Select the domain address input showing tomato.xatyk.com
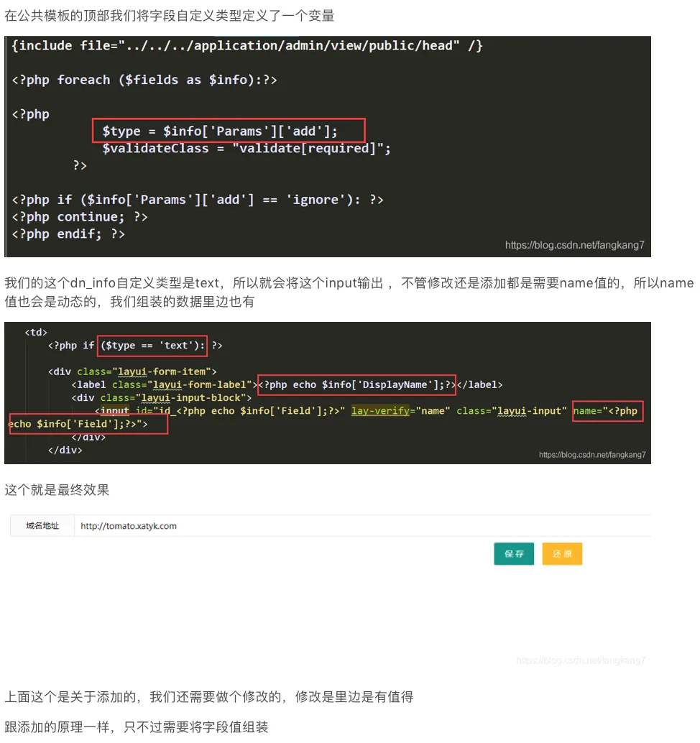 [216, 525]
